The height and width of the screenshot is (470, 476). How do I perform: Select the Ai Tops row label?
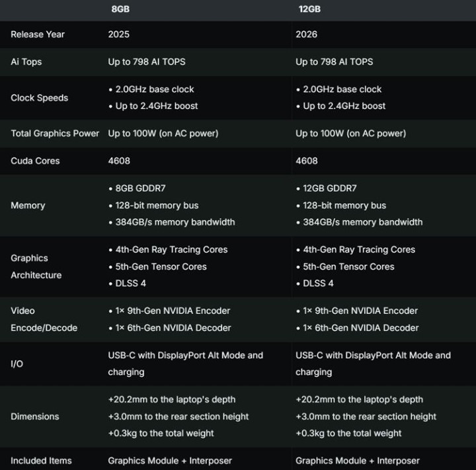(26, 61)
